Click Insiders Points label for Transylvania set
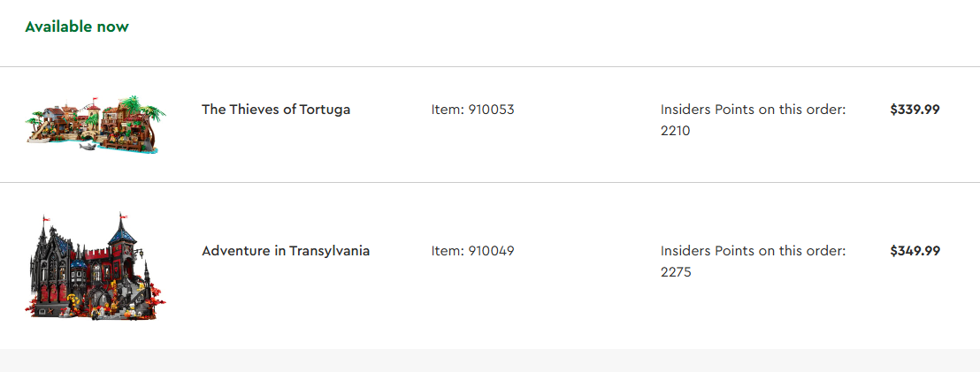 point(753,251)
